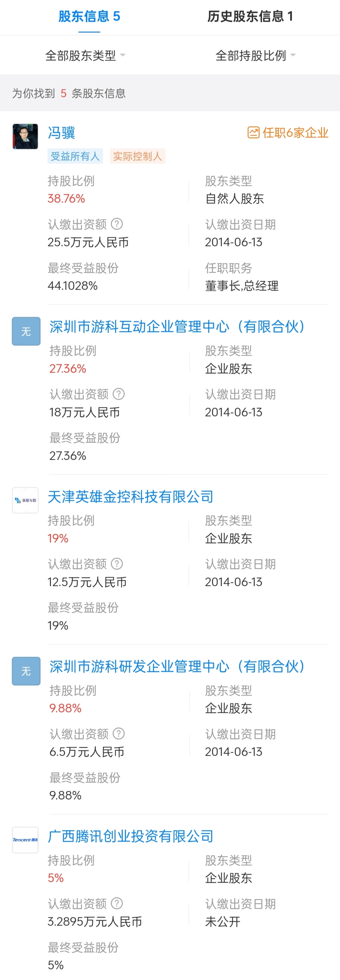The image size is (340, 980).
Task: Click the 无 avatar for 深圳市游科互动
Action: click(x=26, y=331)
